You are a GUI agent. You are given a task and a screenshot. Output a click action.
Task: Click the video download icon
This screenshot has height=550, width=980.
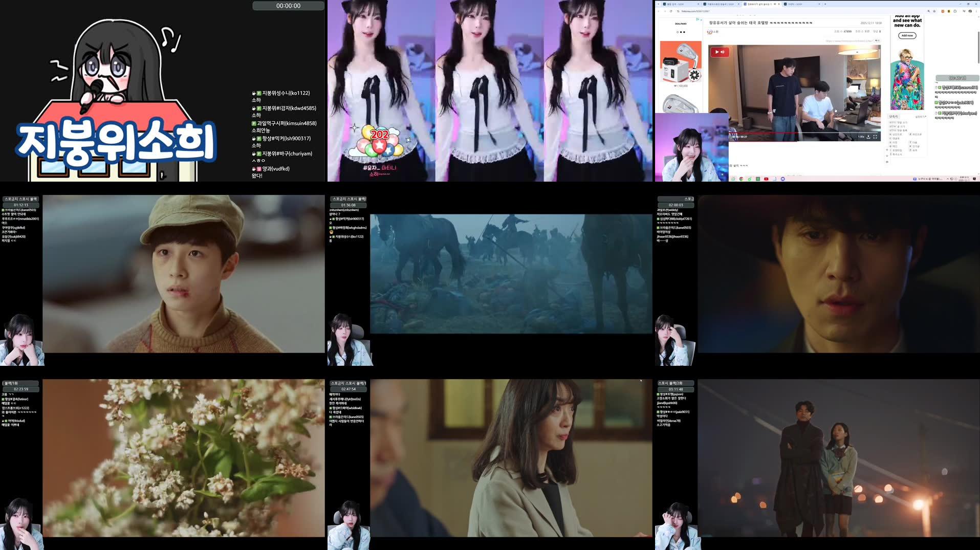[868, 137]
